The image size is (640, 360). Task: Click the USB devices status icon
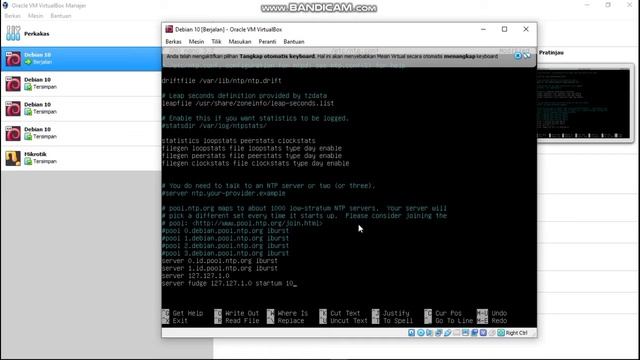pyautogui.click(x=447, y=333)
